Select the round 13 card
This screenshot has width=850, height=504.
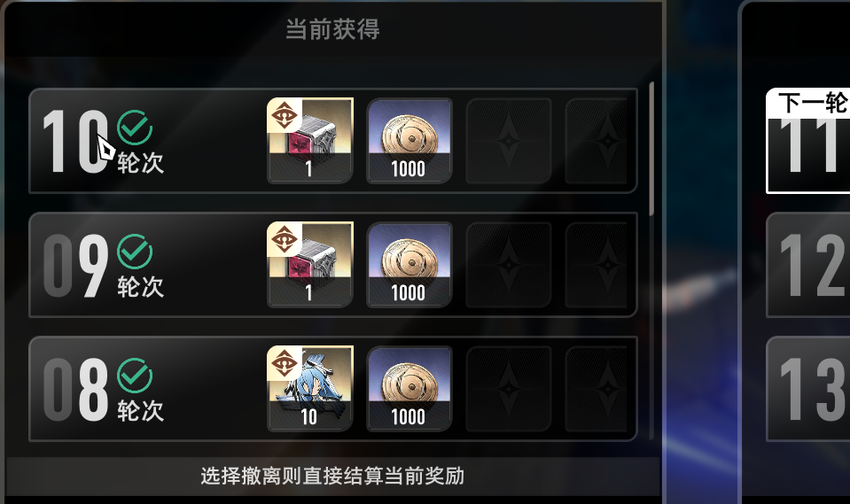click(x=807, y=389)
